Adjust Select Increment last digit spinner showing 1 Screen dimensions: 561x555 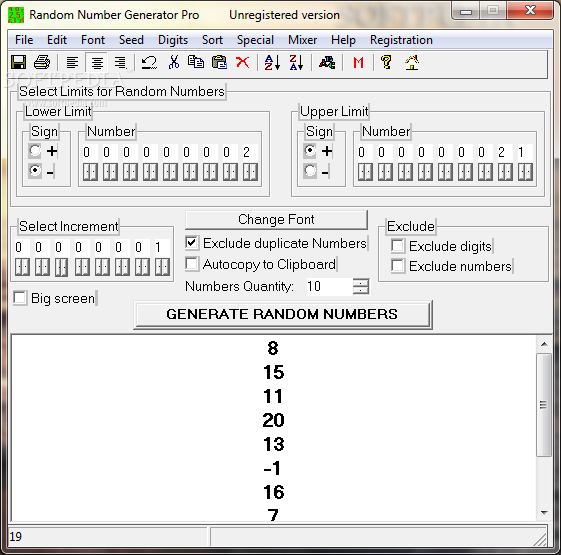pyautogui.click(x=162, y=267)
